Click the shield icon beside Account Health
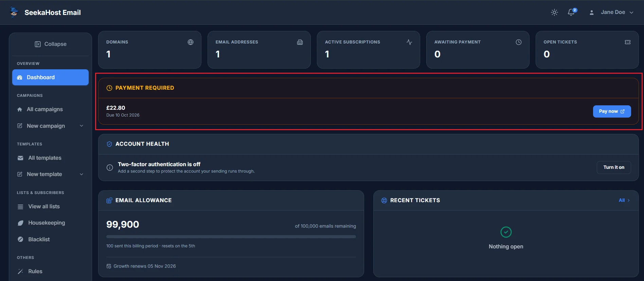This screenshot has height=281, width=644. (109, 144)
